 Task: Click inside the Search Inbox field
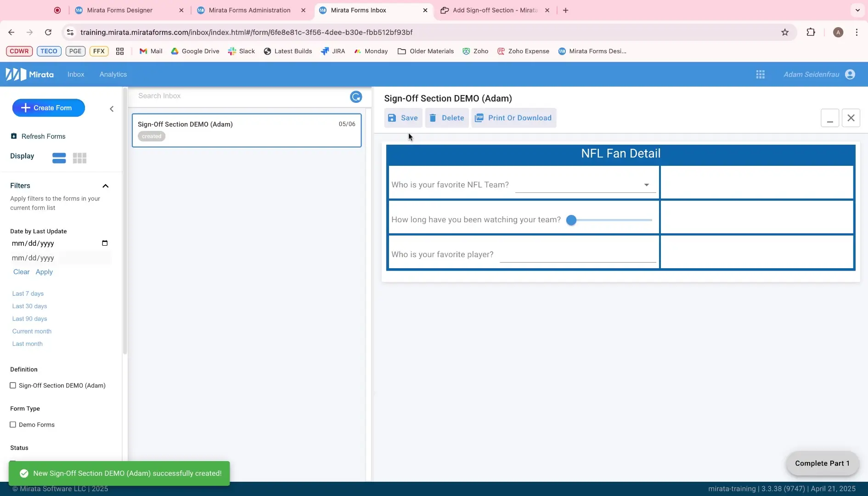point(230,96)
